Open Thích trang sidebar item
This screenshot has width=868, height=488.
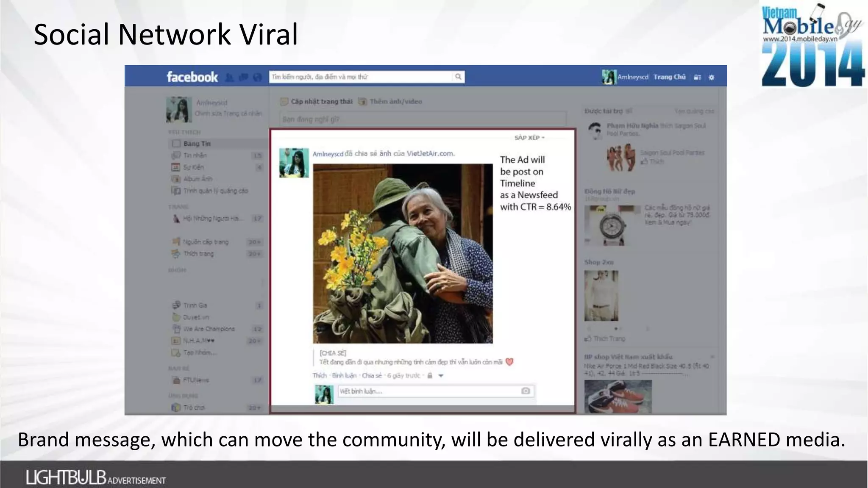pyautogui.click(x=216, y=254)
